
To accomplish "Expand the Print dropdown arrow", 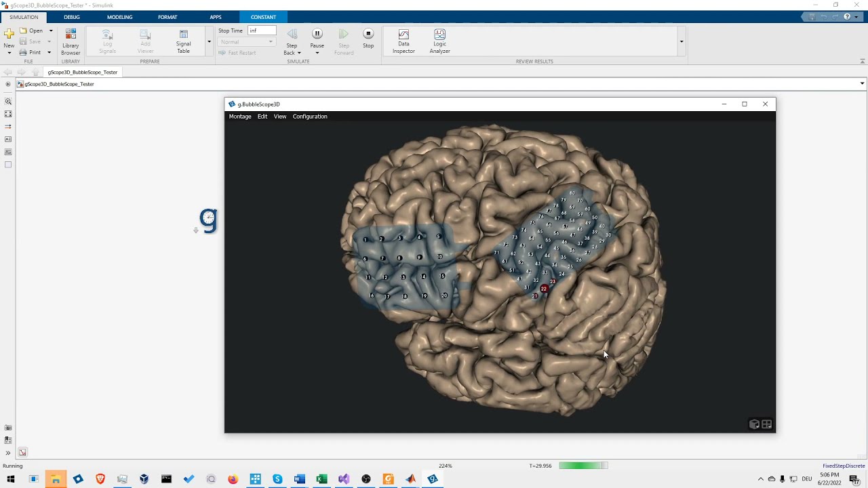I will point(49,52).
